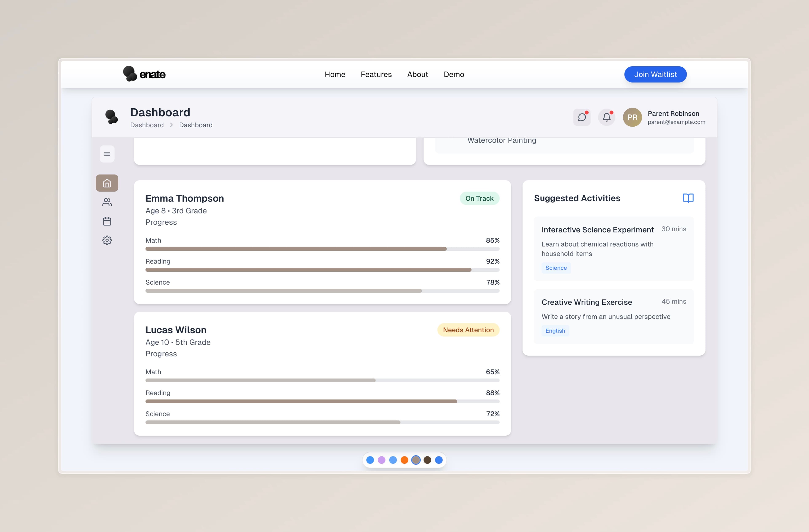The width and height of the screenshot is (809, 532).
Task: Open the Demo nav item
Action: (x=454, y=74)
